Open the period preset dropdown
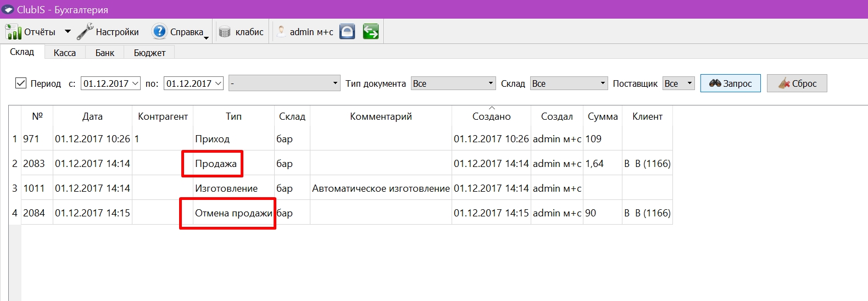 (285, 83)
